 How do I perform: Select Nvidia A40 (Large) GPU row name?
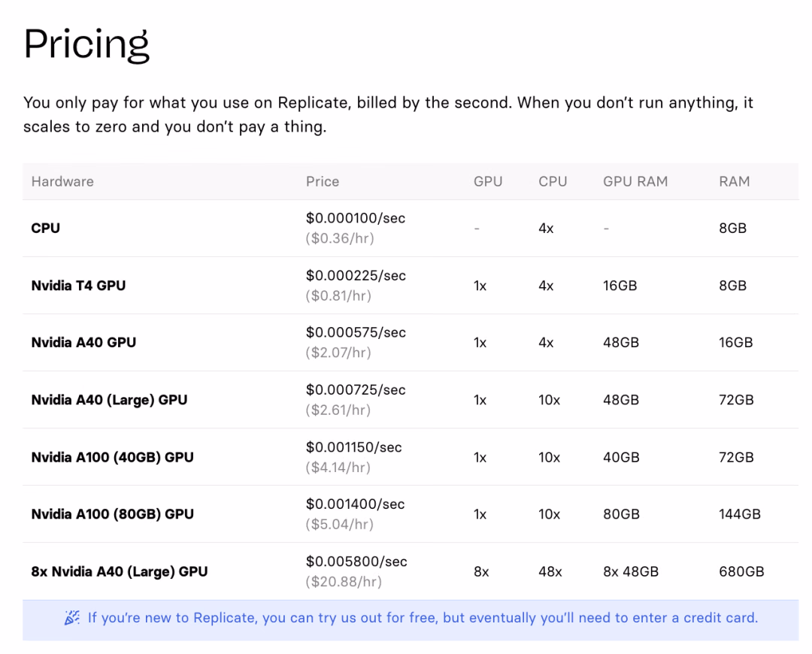click(109, 400)
